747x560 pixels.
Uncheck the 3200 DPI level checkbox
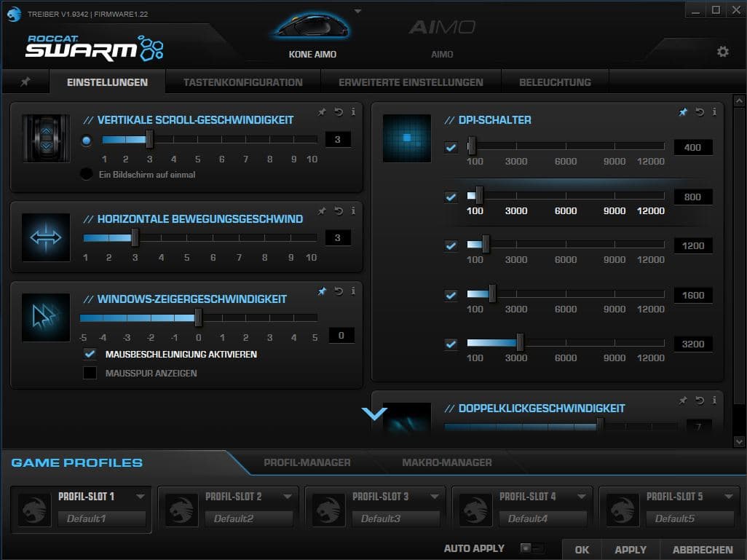(x=451, y=344)
